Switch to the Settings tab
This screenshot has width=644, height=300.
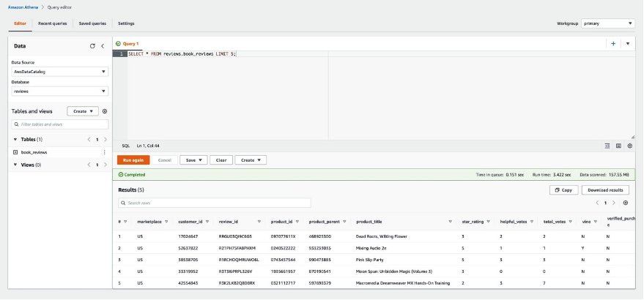tap(126, 23)
